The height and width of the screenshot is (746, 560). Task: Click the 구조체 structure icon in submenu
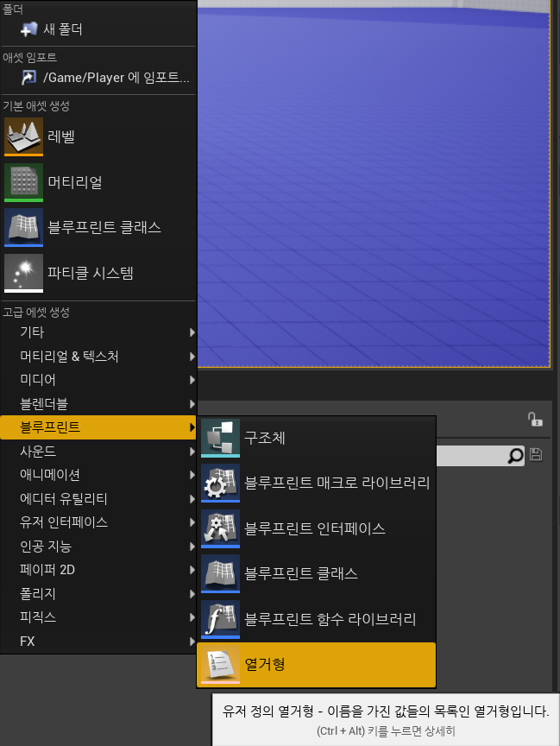coord(221,438)
